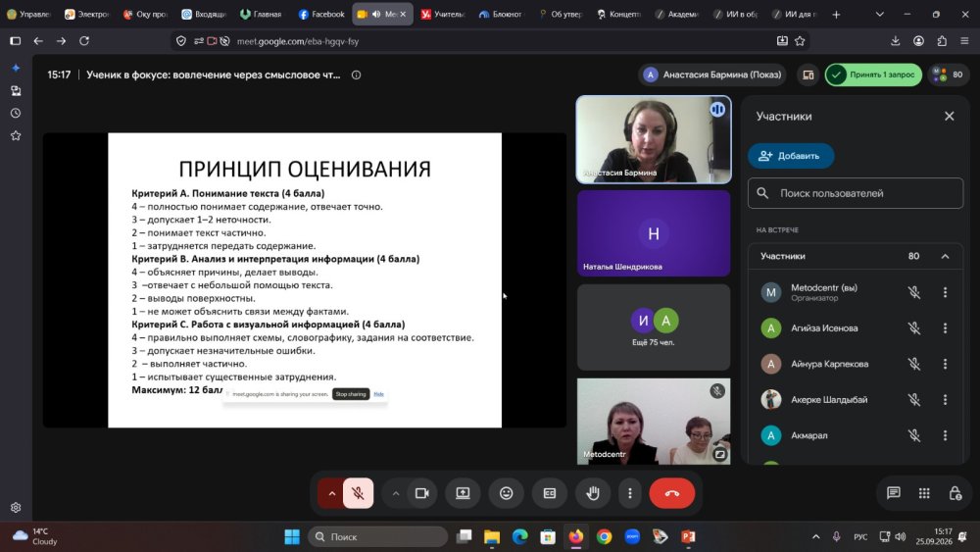Click Анастасия Бармина (Показ) presenter chip
980x552 pixels.
(713, 75)
